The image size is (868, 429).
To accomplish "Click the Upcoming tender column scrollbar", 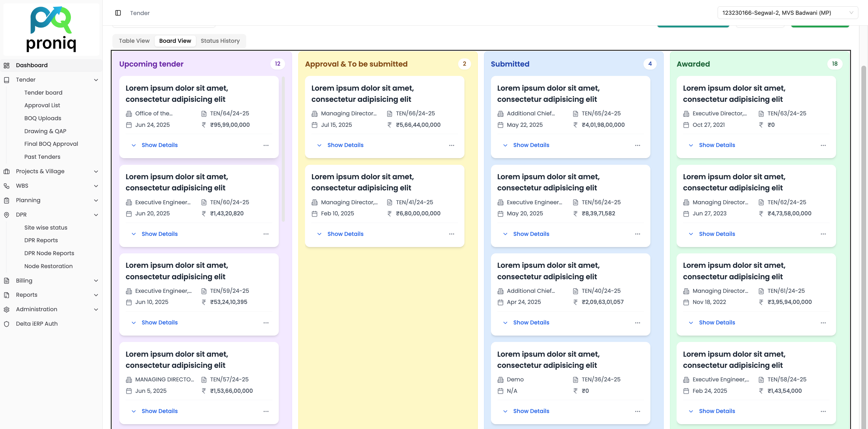I will tap(283, 148).
